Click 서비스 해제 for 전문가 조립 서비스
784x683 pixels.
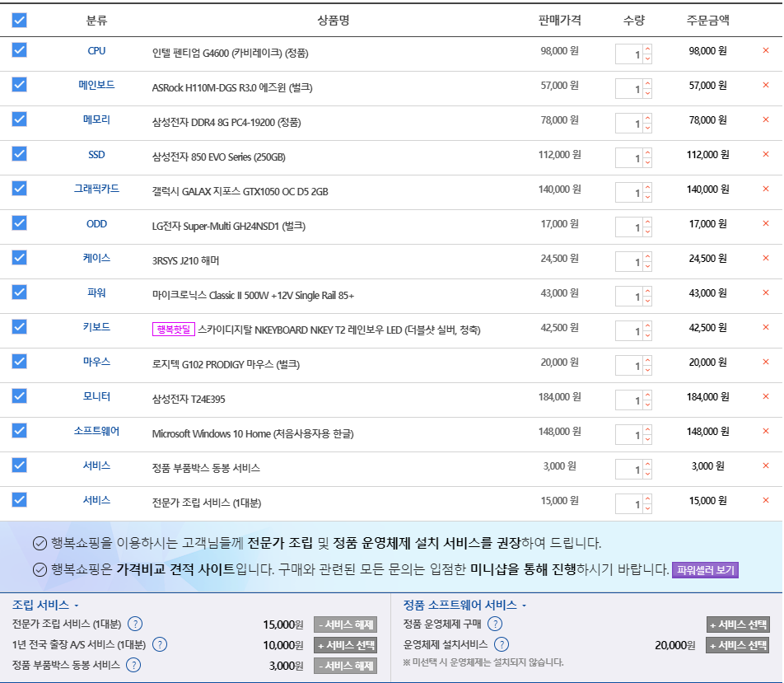(x=346, y=625)
